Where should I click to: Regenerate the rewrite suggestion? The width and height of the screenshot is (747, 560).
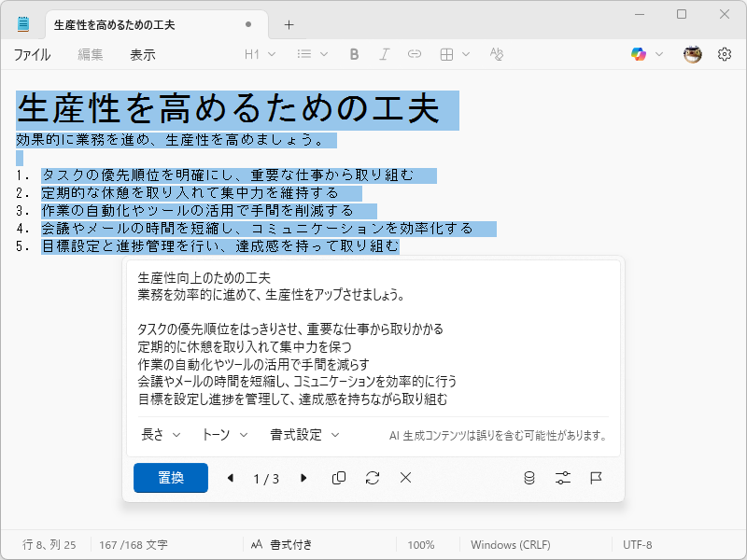[372, 478]
